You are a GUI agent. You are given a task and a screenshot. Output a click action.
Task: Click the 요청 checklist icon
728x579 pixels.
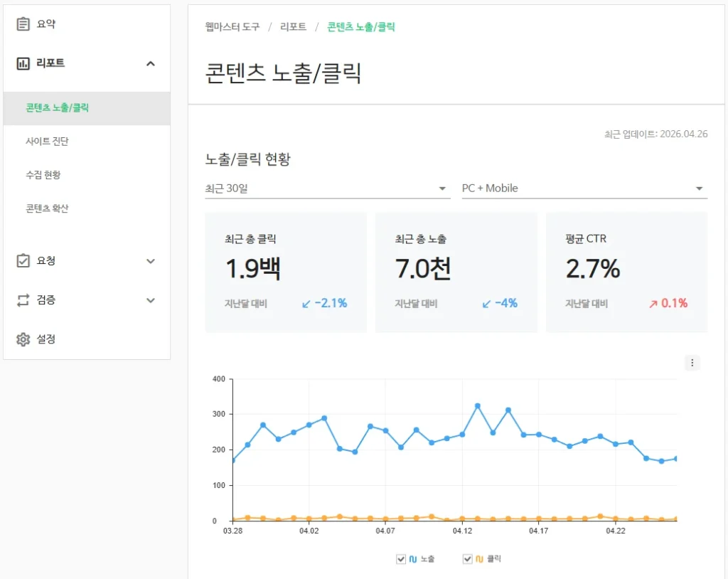[x=23, y=261]
